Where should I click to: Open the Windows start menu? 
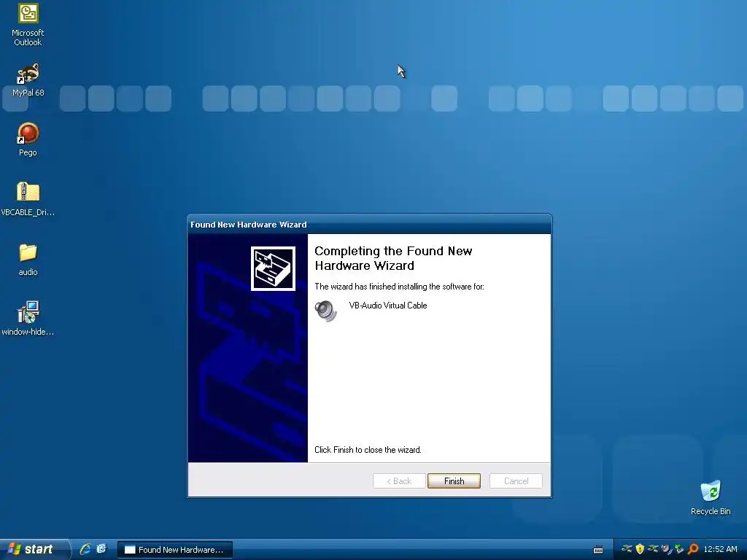click(x=34, y=549)
